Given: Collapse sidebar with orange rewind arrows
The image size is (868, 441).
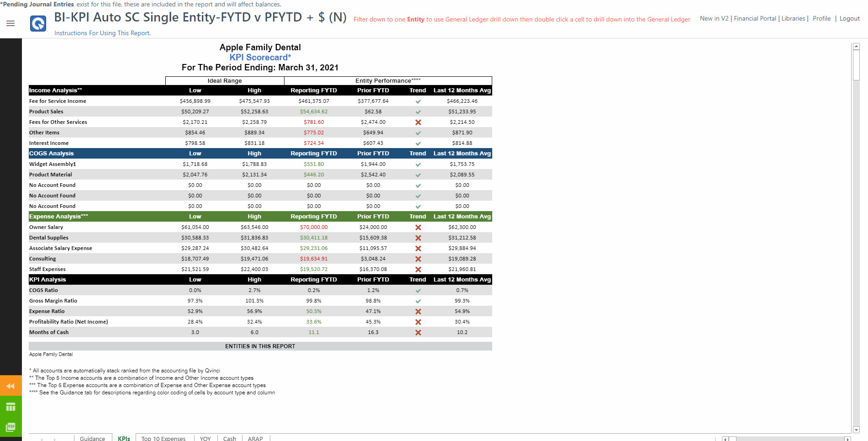Looking at the screenshot, I should pyautogui.click(x=11, y=386).
